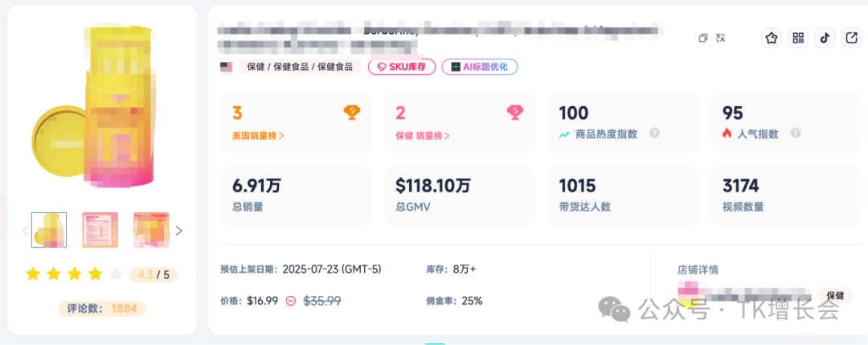Show next product thumbnails with right arrow
868x345 pixels.
click(x=179, y=231)
